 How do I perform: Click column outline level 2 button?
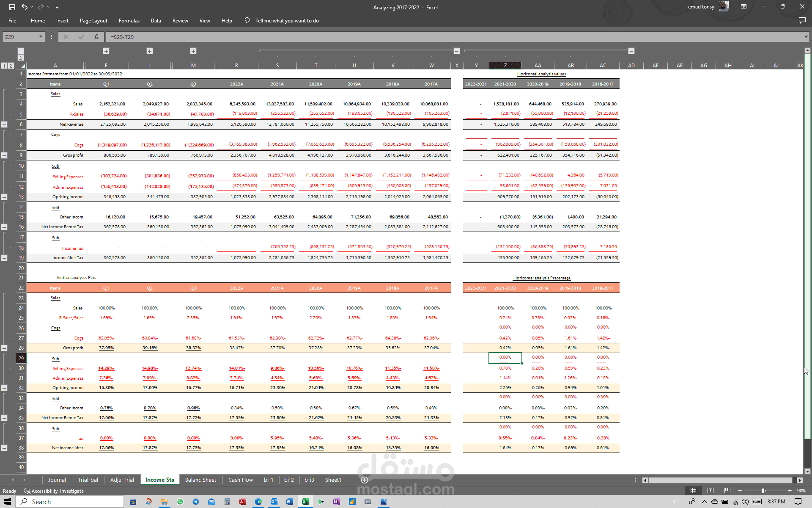(x=20, y=58)
